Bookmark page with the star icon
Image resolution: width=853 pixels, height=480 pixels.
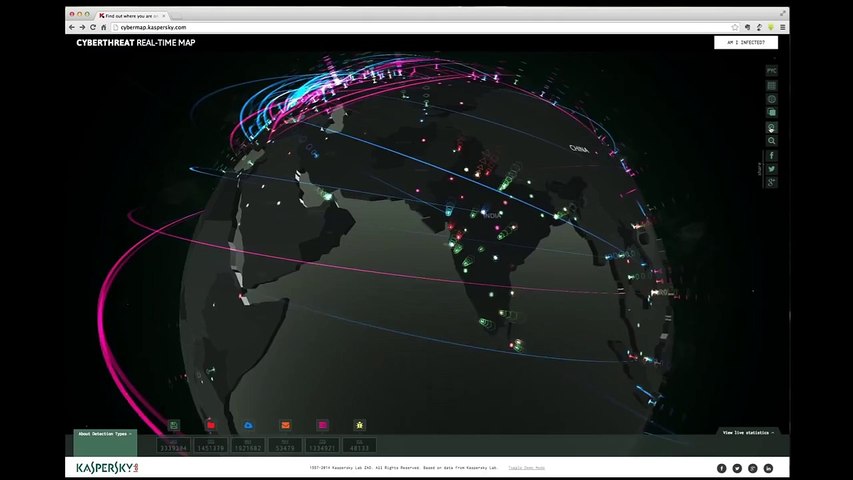point(735,27)
